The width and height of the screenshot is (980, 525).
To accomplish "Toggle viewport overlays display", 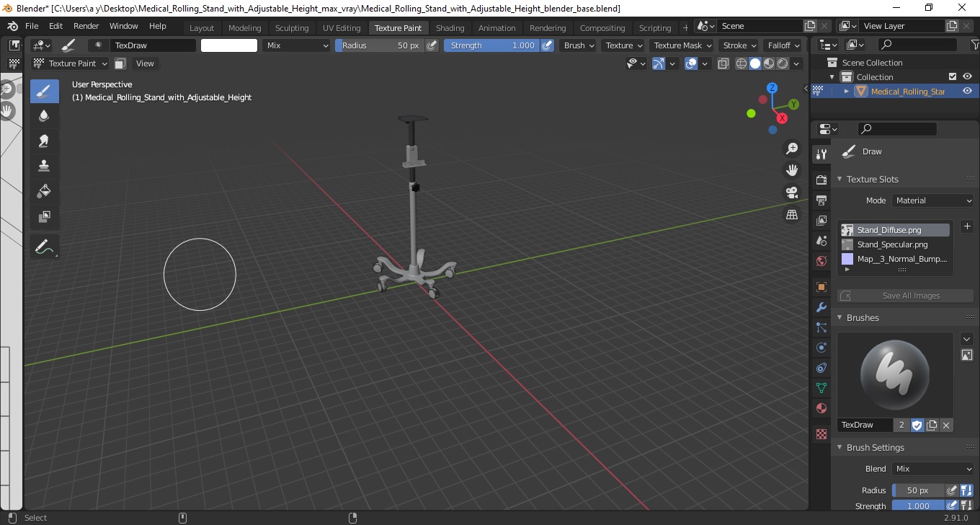I will click(691, 63).
